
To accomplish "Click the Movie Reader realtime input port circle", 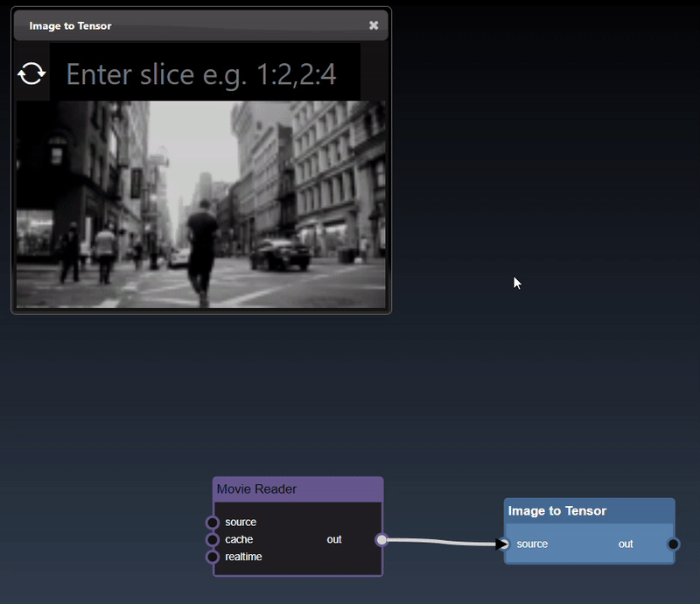I will [212, 557].
